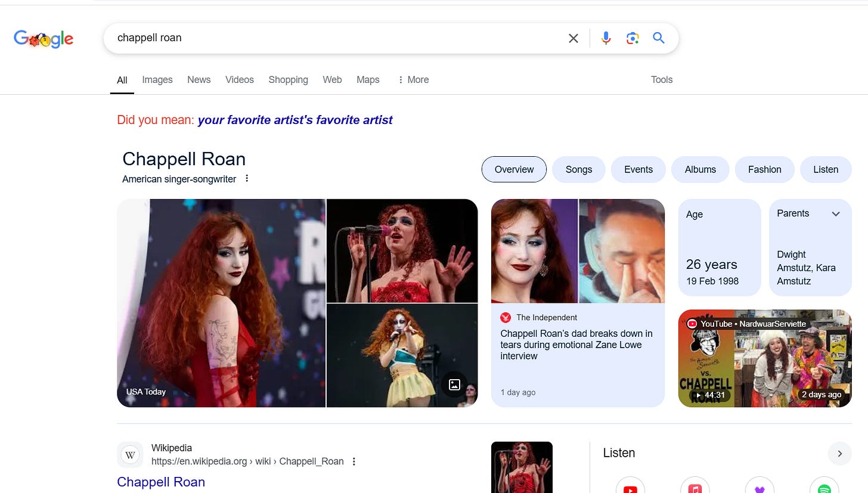Image resolution: width=868 pixels, height=493 pixels.
Task: Open the large USA Today photo
Action: [221, 303]
